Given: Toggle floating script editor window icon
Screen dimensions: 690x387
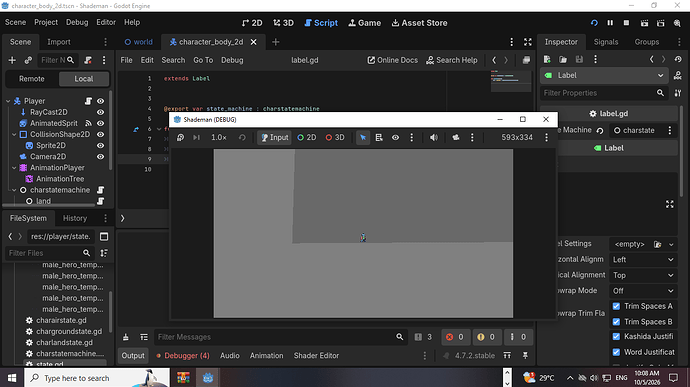Looking at the screenshot, I should (x=526, y=60).
